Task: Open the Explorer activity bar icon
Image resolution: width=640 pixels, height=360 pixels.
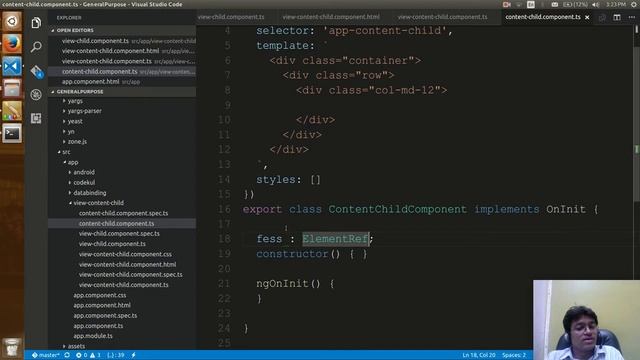Action: pyautogui.click(x=36, y=22)
